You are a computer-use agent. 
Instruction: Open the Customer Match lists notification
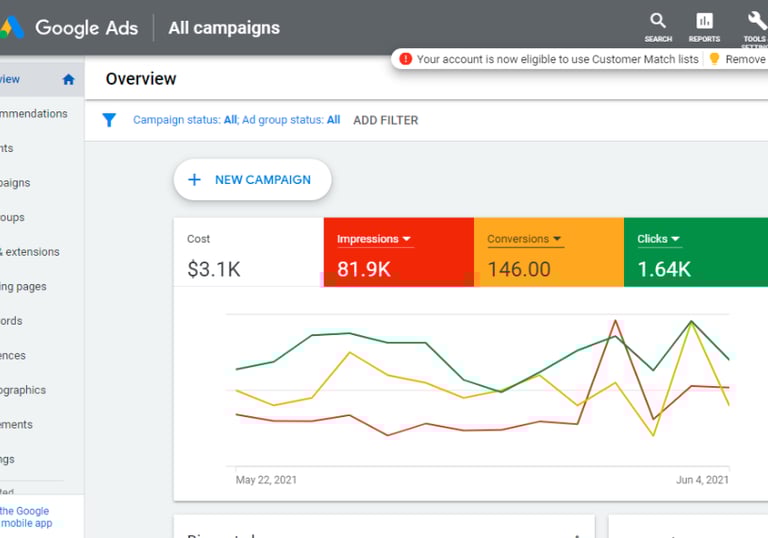[x=557, y=59]
